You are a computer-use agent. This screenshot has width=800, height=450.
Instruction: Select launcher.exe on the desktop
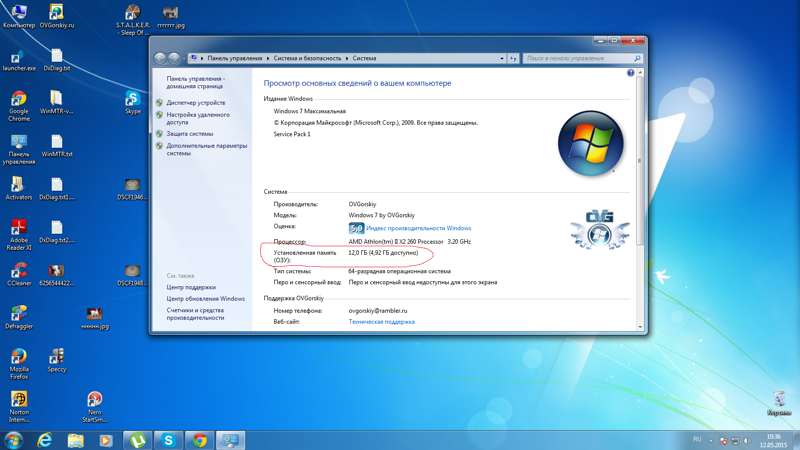tap(19, 60)
